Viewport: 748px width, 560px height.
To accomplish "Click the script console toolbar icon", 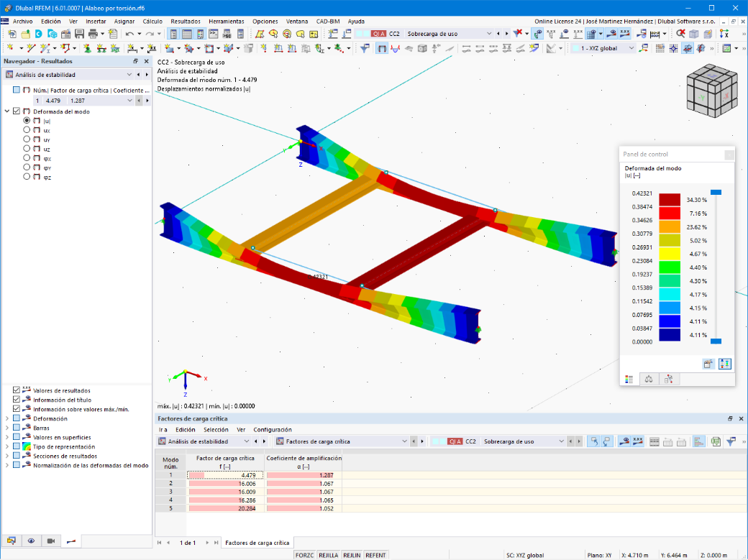I will pos(213,34).
